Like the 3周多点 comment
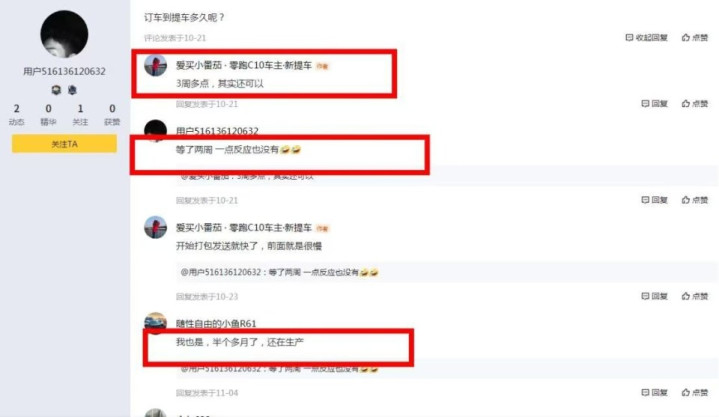 pos(695,103)
